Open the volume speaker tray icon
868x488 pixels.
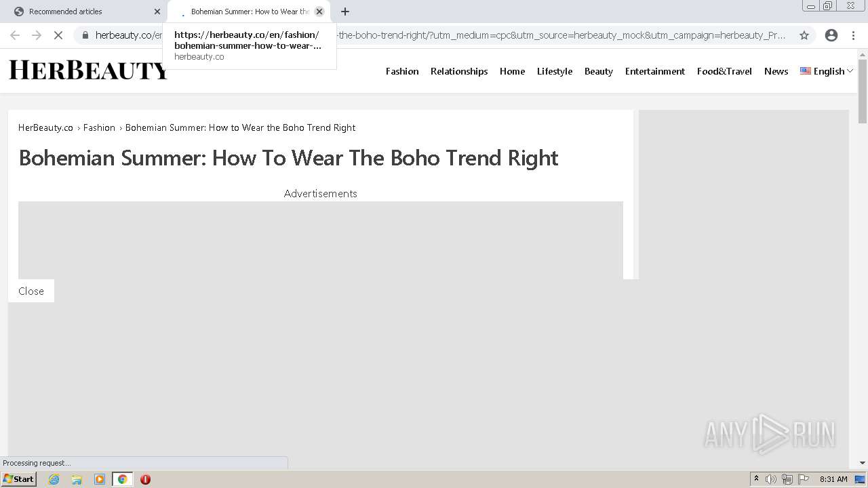click(771, 479)
